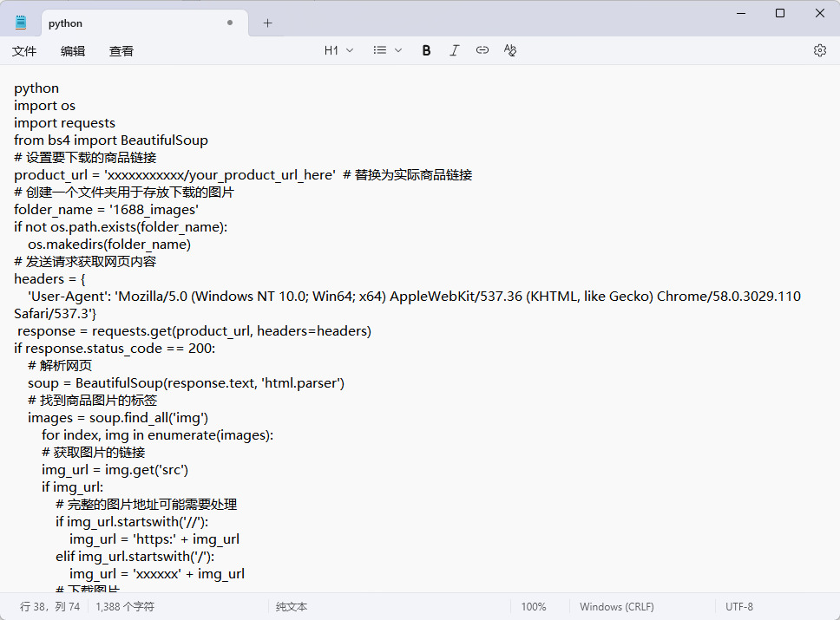Click the 行 38, 列 74 position indicator
The image size is (840, 620).
point(49,607)
